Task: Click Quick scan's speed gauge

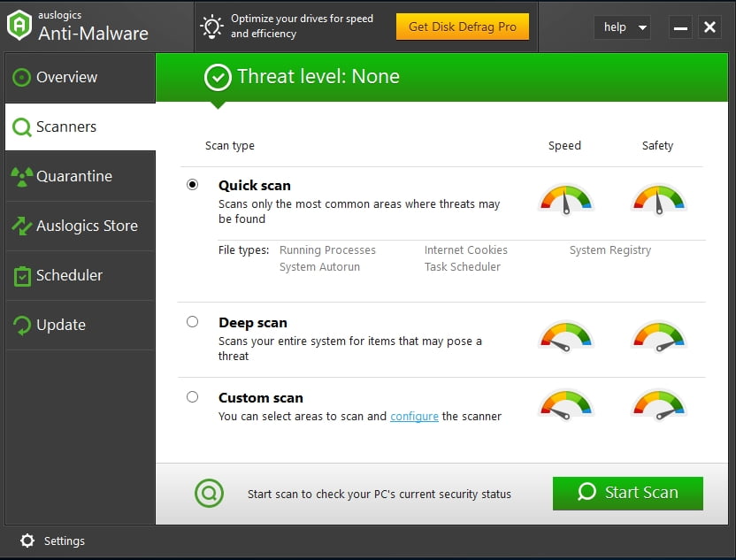Action: (x=564, y=200)
